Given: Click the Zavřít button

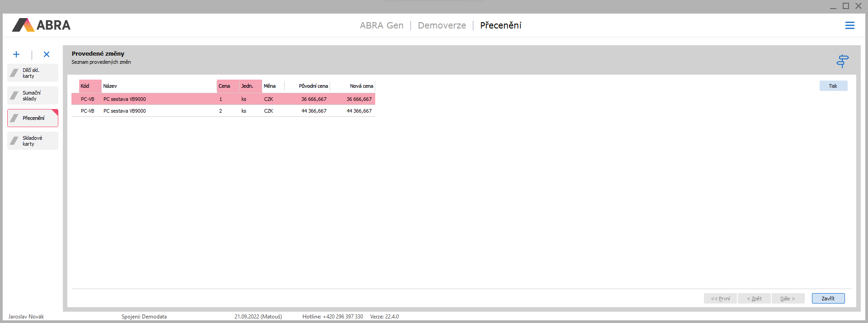Looking at the screenshot, I should pos(828,299).
